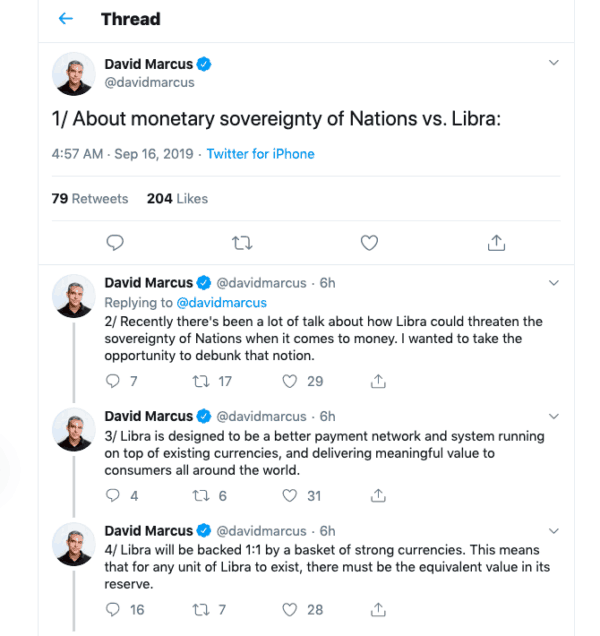View the 204 Likes list
This screenshot has width=600, height=636.
[177, 199]
